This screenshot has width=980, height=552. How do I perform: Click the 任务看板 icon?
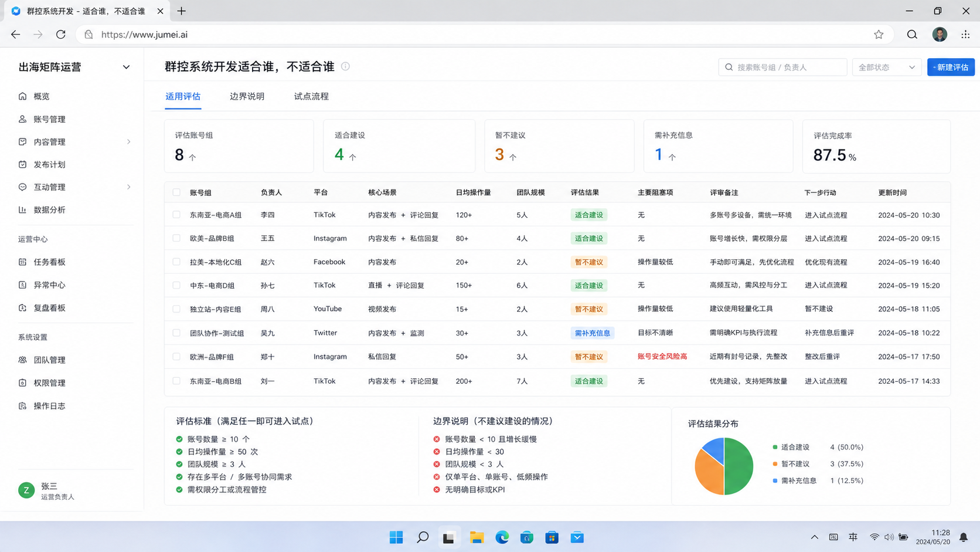tap(22, 262)
